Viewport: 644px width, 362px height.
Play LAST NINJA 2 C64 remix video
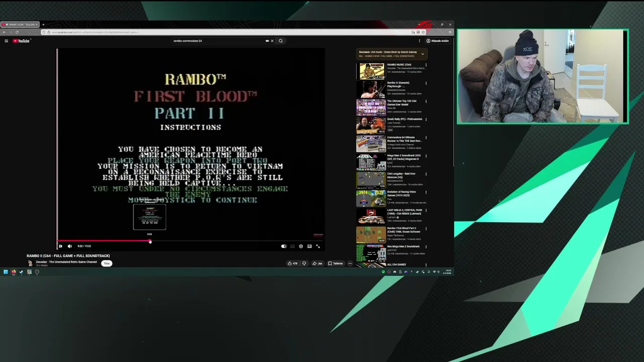click(x=371, y=216)
